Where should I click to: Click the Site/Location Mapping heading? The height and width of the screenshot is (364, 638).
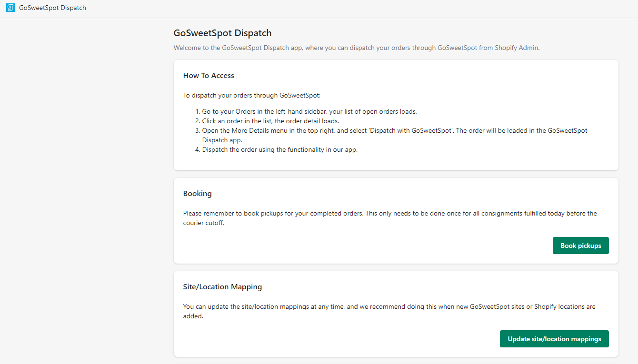point(222,286)
